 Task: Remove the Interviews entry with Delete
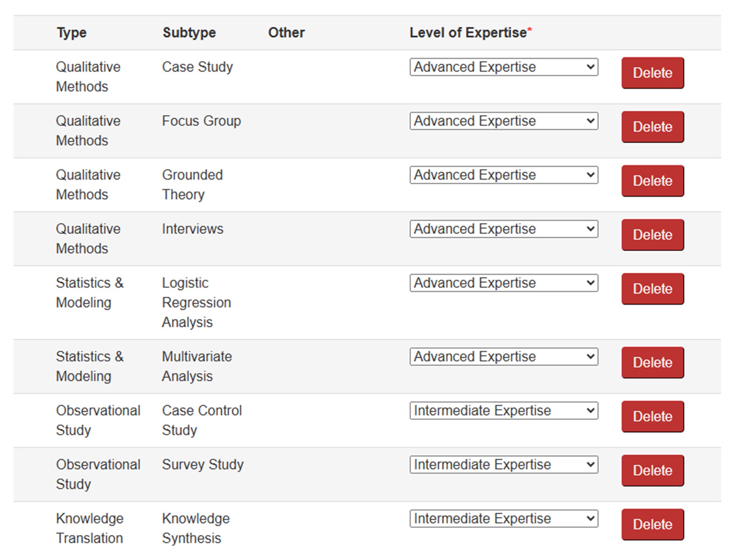click(652, 235)
